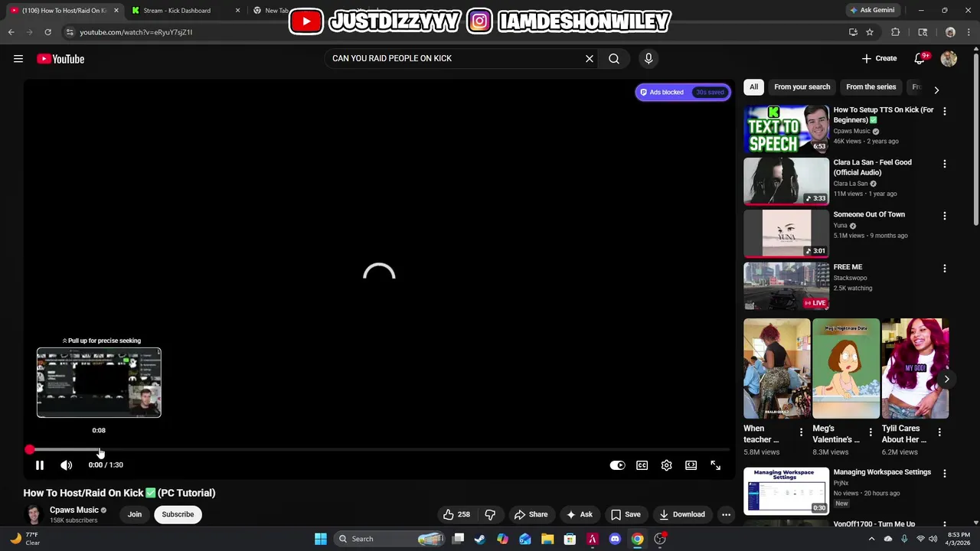The image size is (980, 551).
Task: Open the Create menu
Action: click(x=879, y=58)
